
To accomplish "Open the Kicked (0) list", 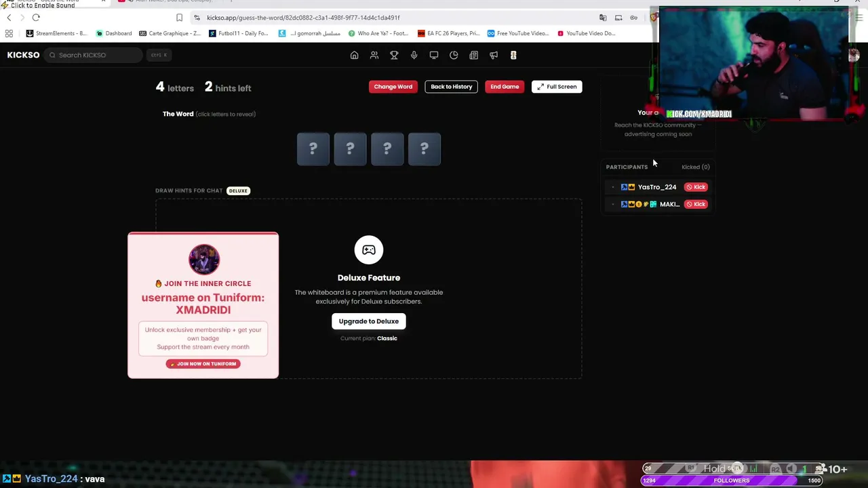I will tap(696, 167).
